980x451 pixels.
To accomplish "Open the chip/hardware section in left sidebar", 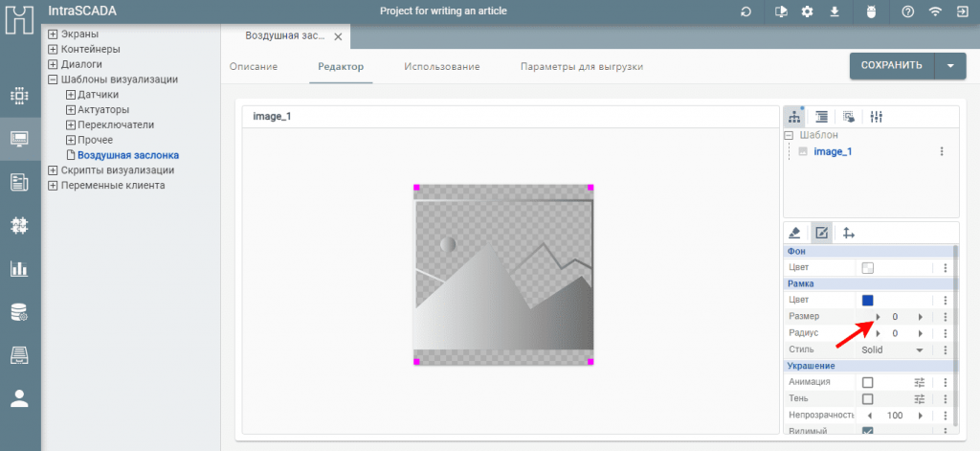I will pyautogui.click(x=19, y=97).
